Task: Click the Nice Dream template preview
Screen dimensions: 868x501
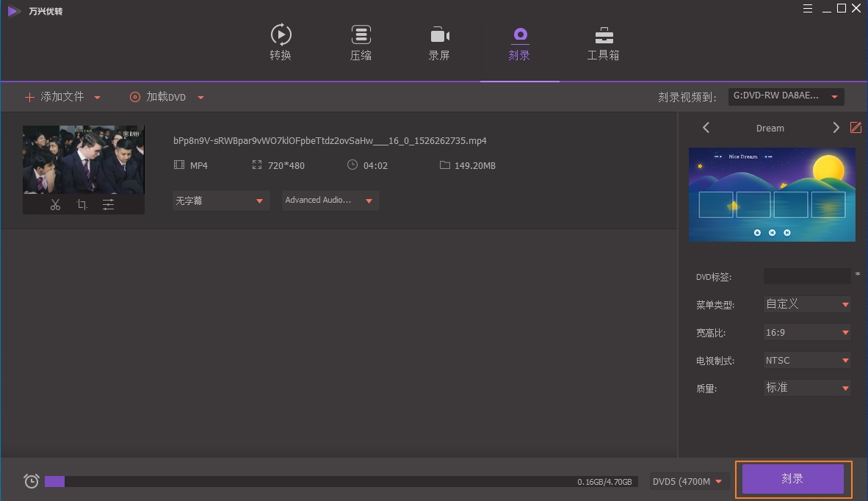Action: point(772,195)
